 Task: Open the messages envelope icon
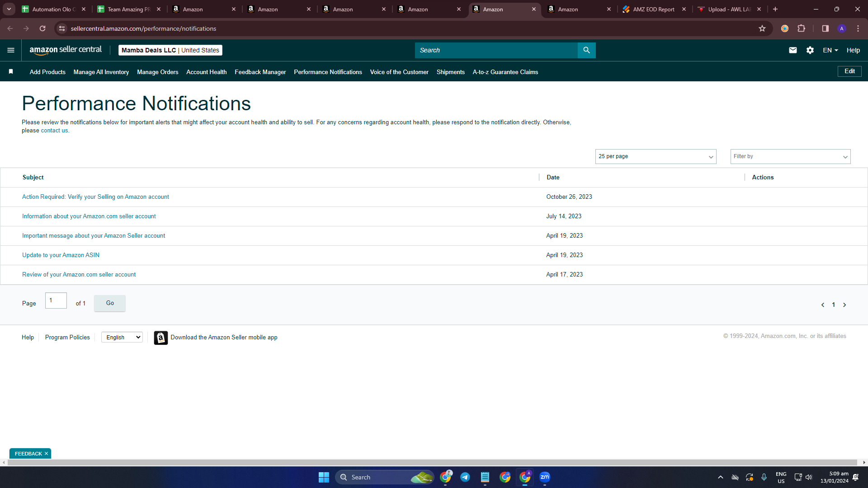click(793, 50)
